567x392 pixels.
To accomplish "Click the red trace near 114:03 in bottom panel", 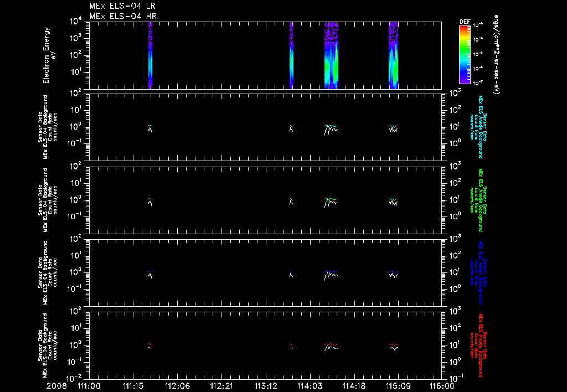I will [x=331, y=344].
